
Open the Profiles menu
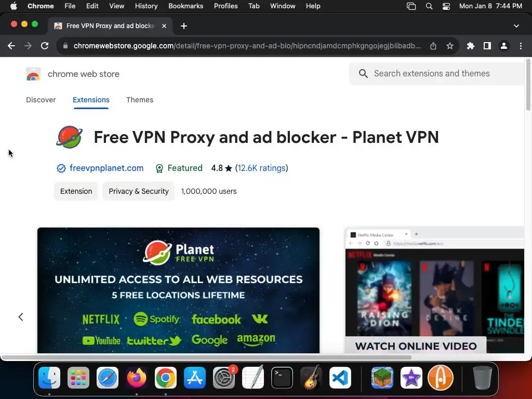225,6
